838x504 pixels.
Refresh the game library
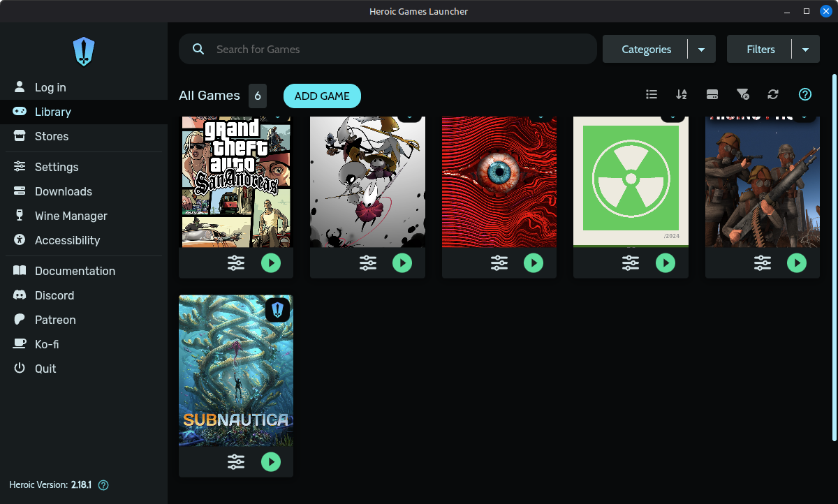(x=772, y=94)
